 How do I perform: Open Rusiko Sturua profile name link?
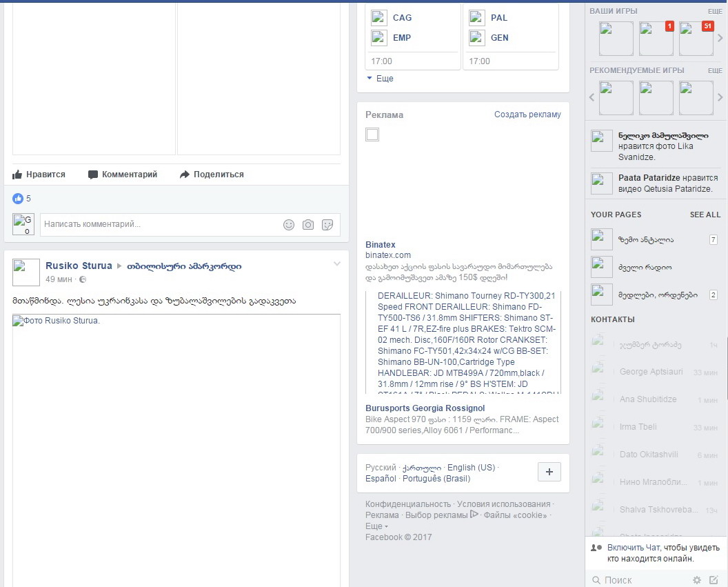click(x=79, y=266)
